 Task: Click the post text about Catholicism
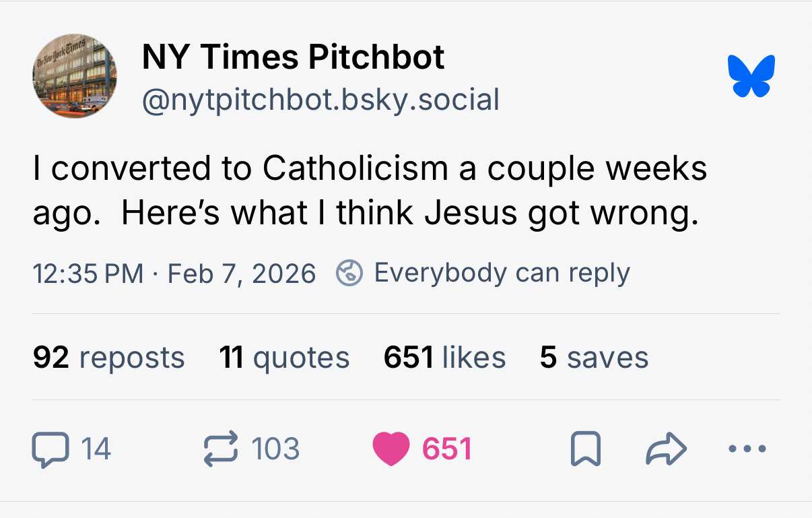coord(370,191)
